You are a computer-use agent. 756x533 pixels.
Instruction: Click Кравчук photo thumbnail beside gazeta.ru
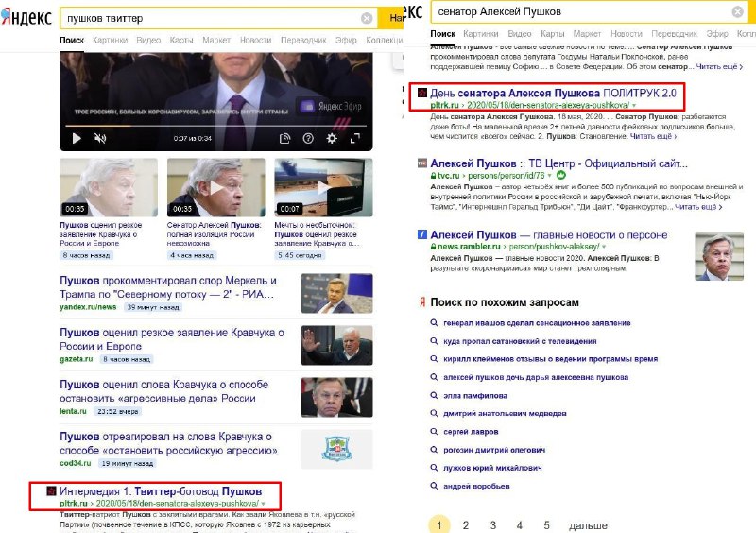tap(337, 345)
